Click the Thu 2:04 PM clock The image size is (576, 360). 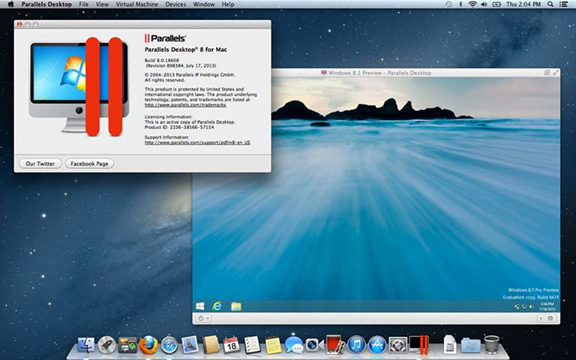pos(523,4)
